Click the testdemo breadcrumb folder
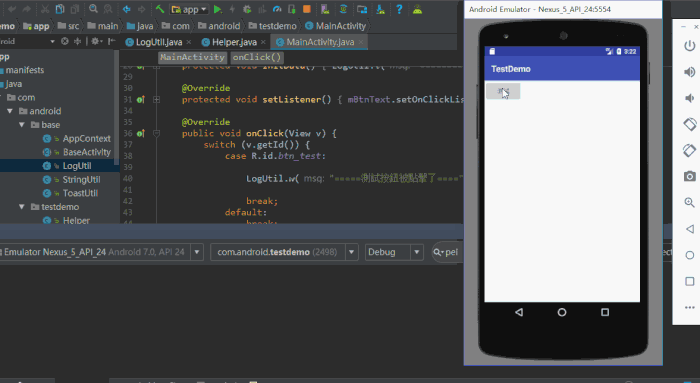The image size is (700, 383). point(273,26)
